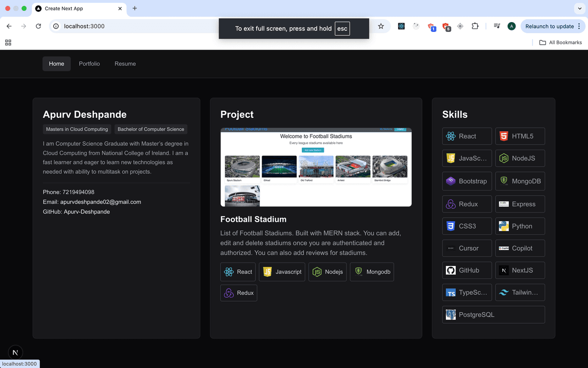Click the React skill badge in Skills

pos(467,136)
